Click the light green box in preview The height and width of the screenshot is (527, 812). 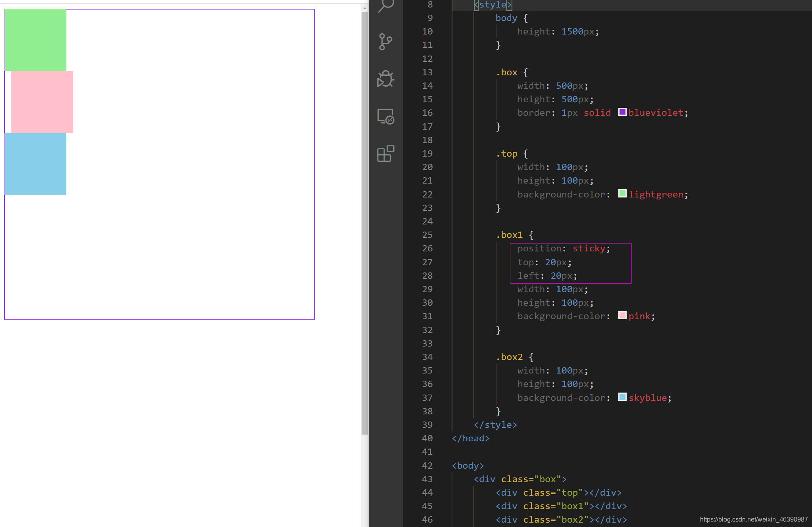(35, 40)
